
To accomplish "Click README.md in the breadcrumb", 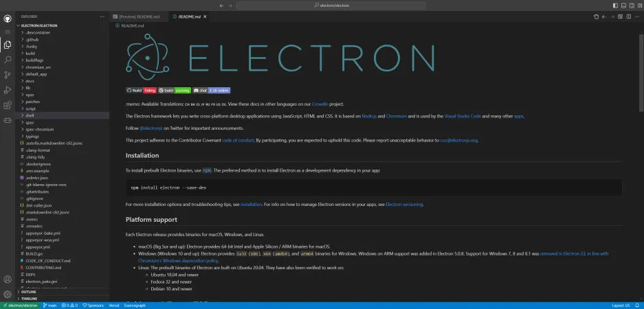I will 132,25.
